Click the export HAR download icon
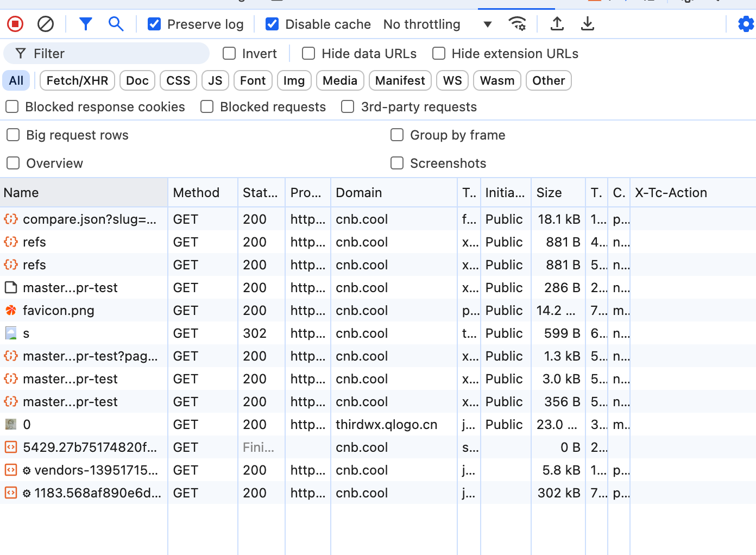756x555 pixels. [588, 24]
